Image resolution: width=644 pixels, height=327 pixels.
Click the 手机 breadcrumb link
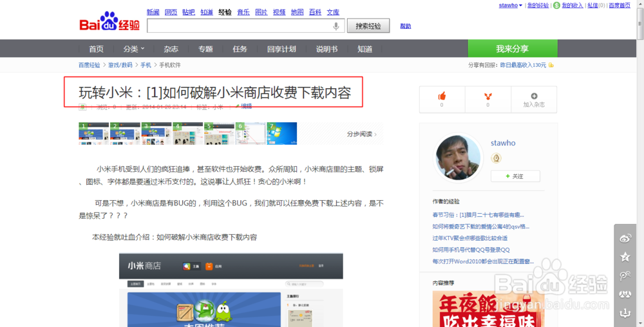point(146,65)
